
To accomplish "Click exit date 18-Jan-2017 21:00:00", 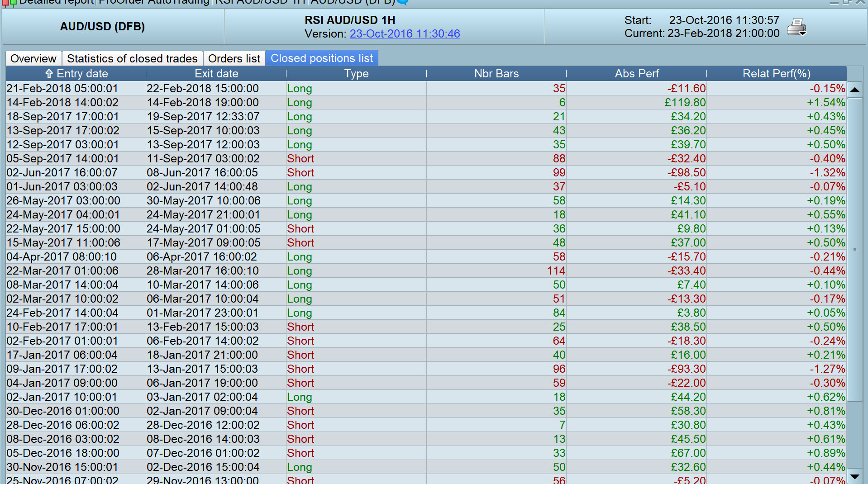I will (x=202, y=355).
